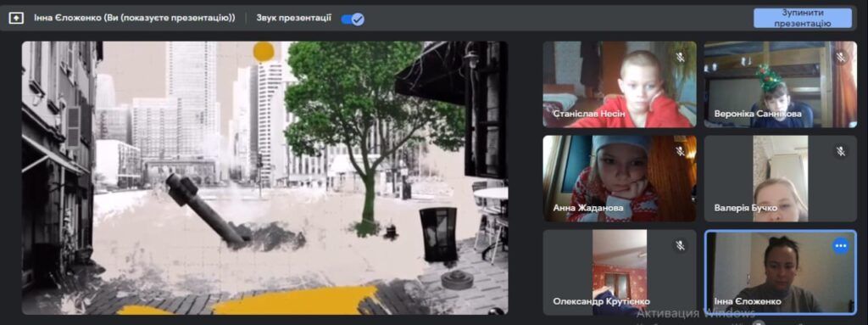This screenshot has width=868, height=325.
Task: Click the yellow sun circle in slide
Action: pyautogui.click(x=264, y=51)
